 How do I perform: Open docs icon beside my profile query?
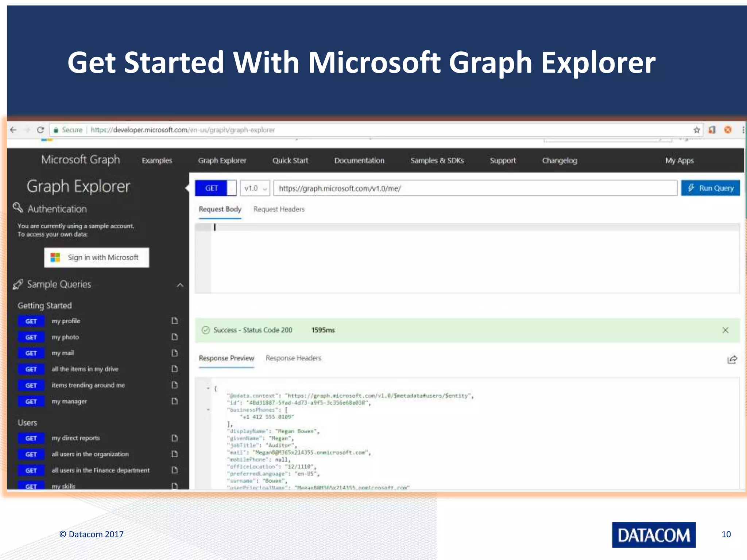click(175, 321)
